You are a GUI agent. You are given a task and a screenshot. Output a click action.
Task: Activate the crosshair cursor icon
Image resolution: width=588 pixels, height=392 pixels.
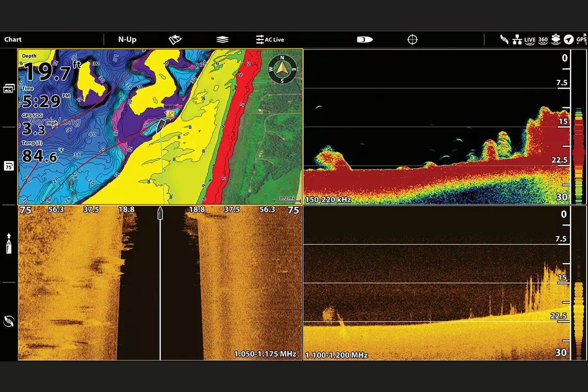point(413,40)
